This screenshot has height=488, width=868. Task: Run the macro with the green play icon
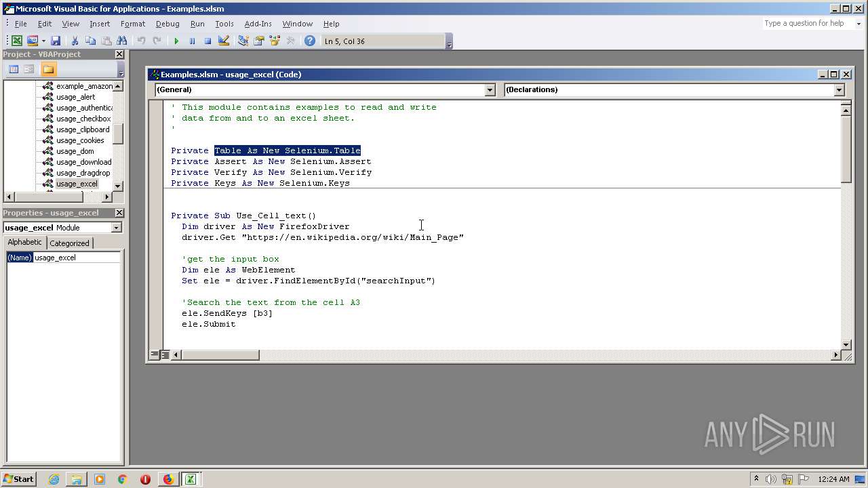tap(176, 41)
